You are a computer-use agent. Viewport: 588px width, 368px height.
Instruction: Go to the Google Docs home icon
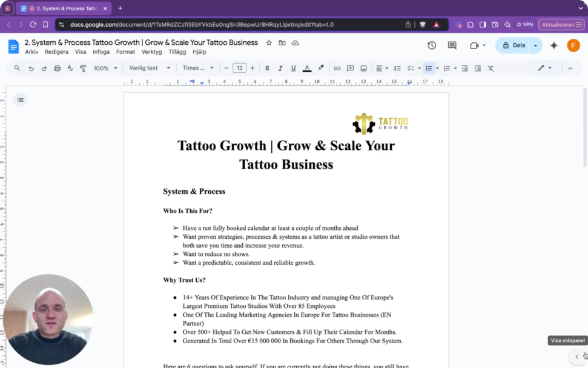[x=13, y=47]
